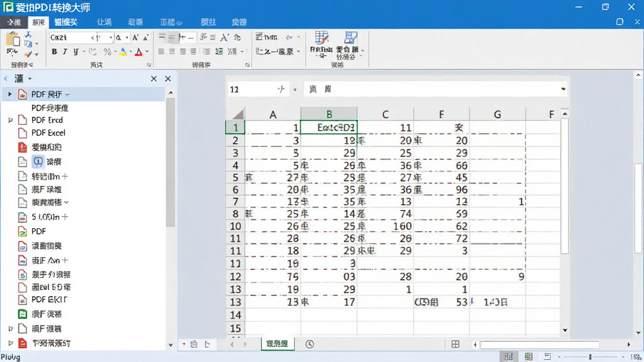Click cell containing value 96

(441, 190)
